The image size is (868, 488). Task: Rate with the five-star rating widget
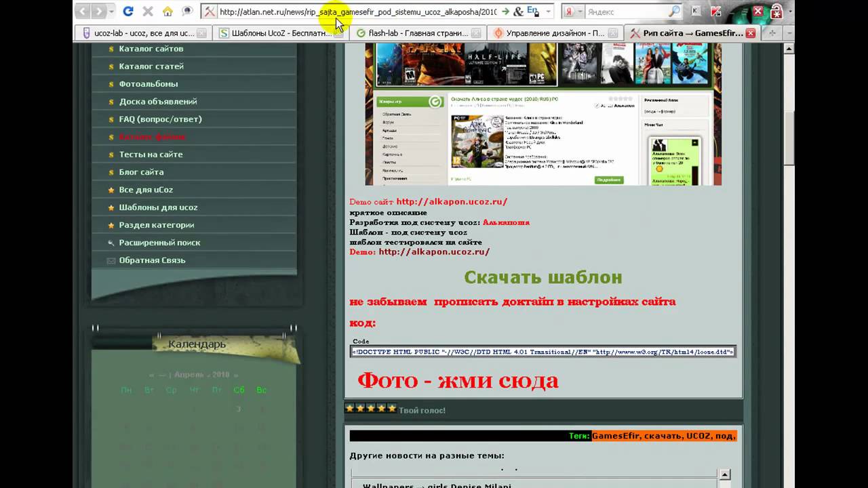coord(370,409)
